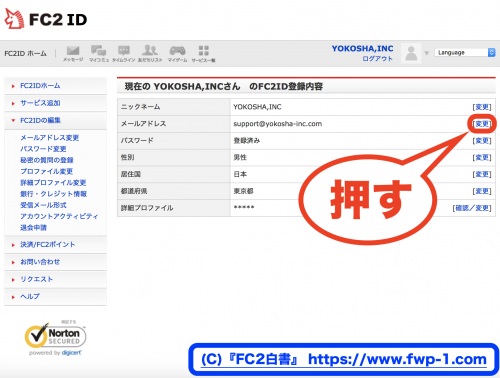Expand ヘルプ sidebar item
The width and height of the screenshot is (500, 378).
[x=30, y=296]
